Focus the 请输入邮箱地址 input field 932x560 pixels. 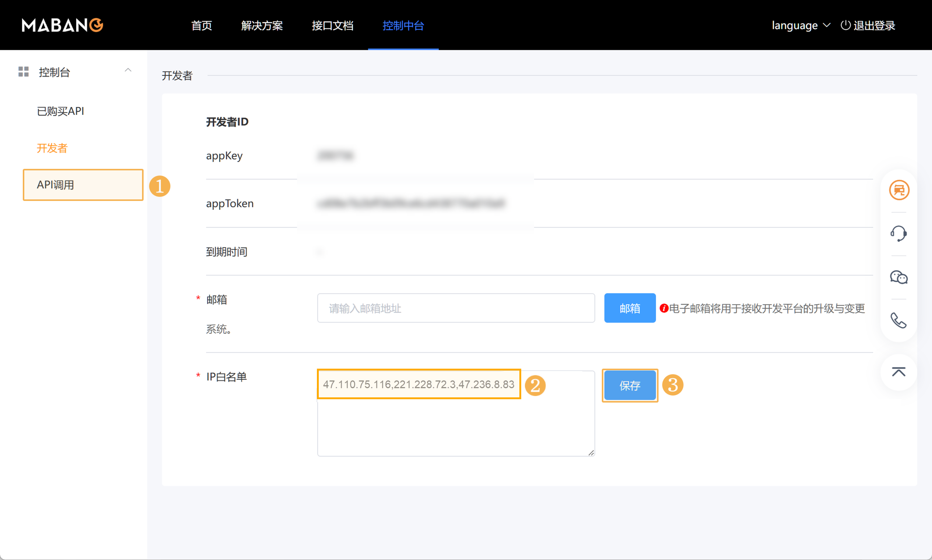(x=456, y=308)
